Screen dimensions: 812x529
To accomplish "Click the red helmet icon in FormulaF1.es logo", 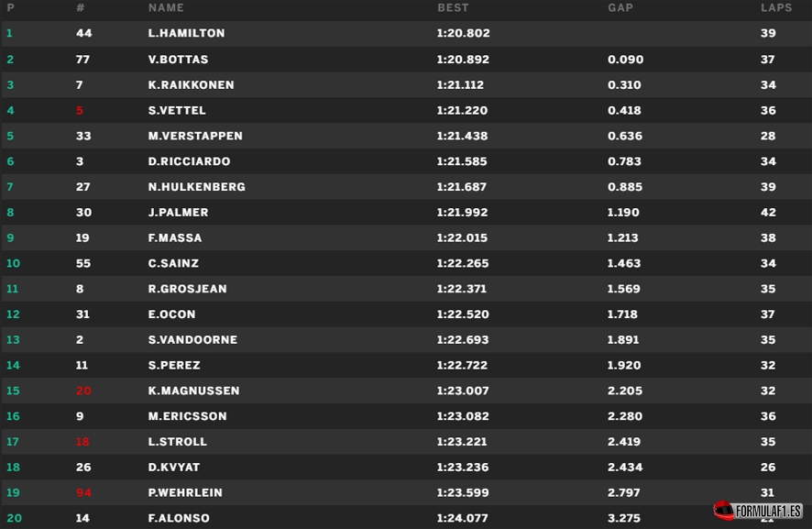I will click(x=724, y=510).
